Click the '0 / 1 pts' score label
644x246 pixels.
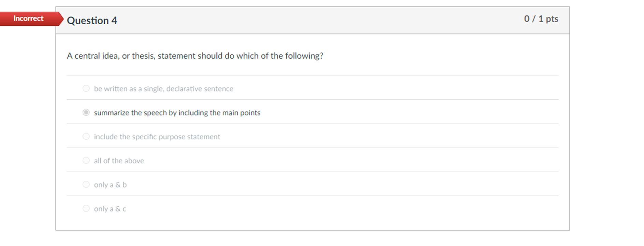(541, 19)
